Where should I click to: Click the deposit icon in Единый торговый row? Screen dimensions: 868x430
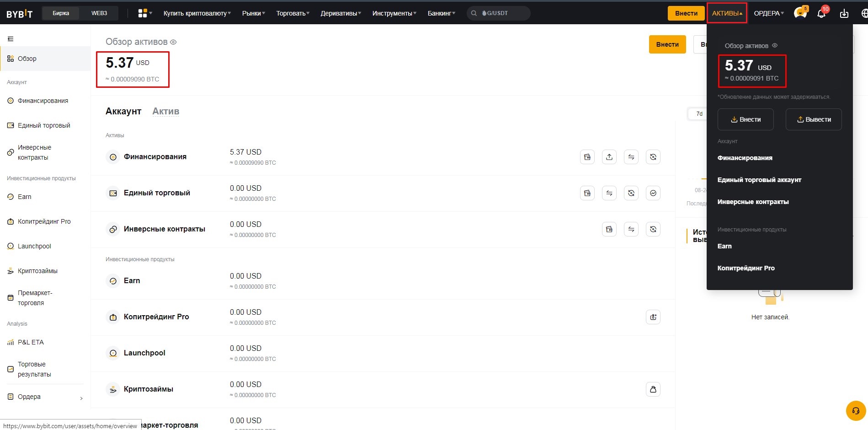click(587, 193)
